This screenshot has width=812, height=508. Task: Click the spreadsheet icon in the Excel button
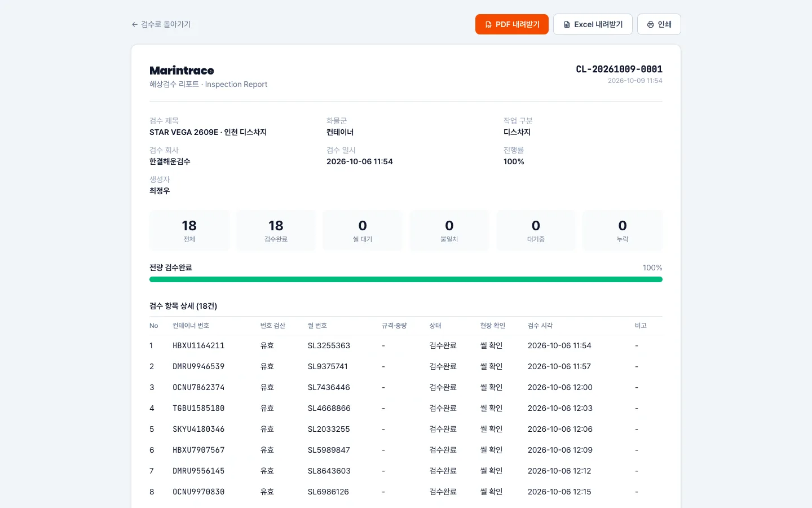(x=567, y=24)
